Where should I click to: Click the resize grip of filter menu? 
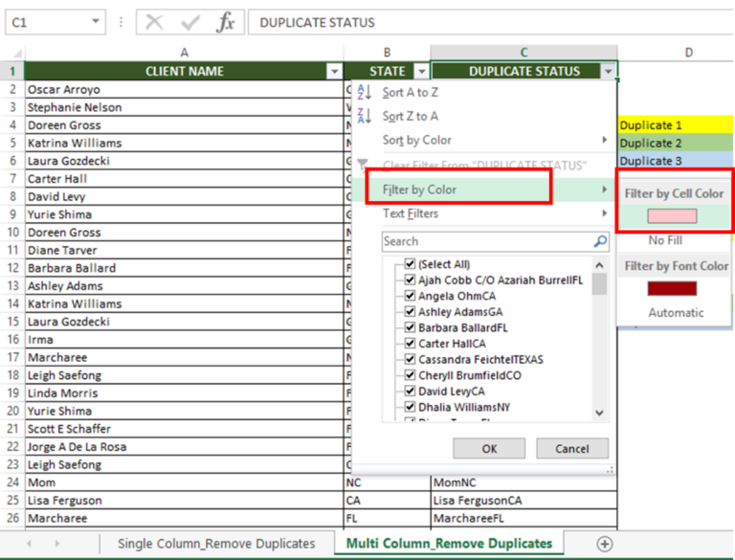tap(611, 469)
